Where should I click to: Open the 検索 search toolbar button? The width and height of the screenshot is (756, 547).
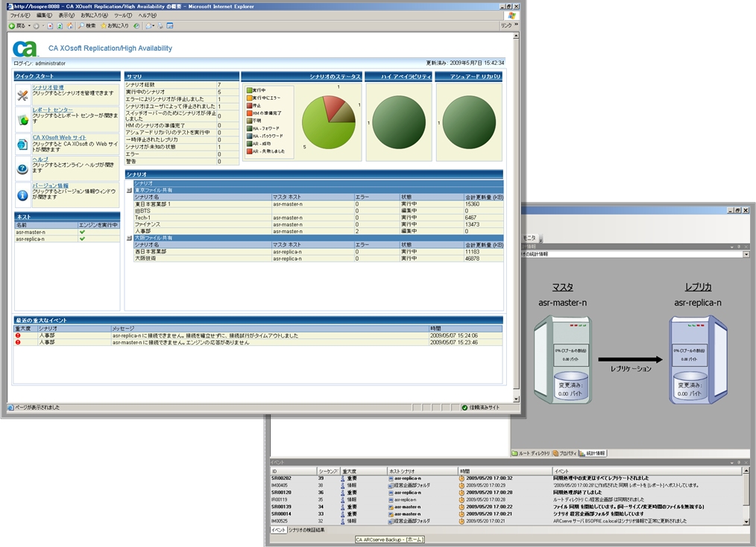click(86, 26)
